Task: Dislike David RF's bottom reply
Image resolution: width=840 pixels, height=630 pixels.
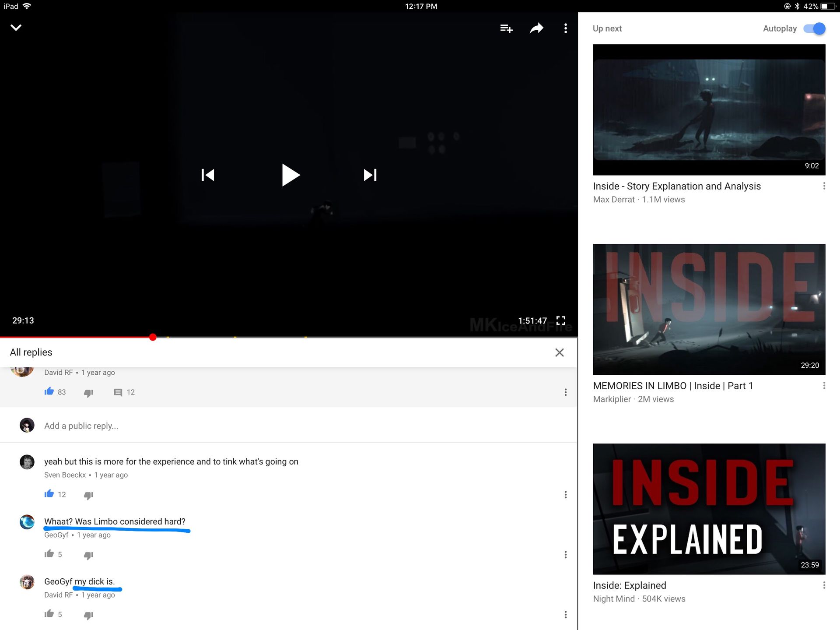Action: [88, 615]
